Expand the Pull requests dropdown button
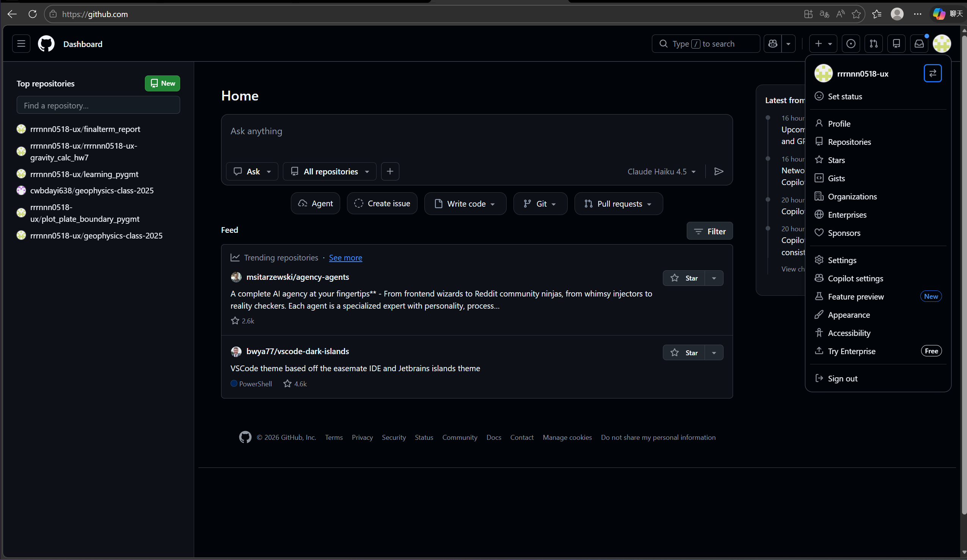967x560 pixels. click(x=619, y=204)
